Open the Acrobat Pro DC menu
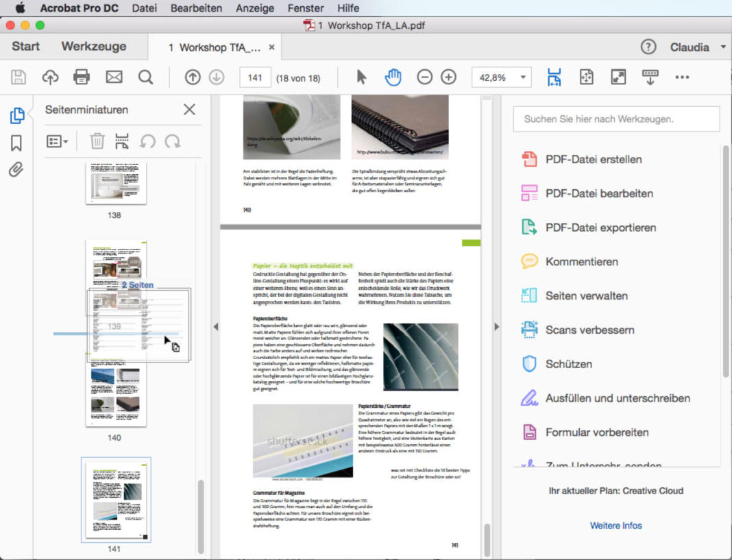 coord(79,8)
